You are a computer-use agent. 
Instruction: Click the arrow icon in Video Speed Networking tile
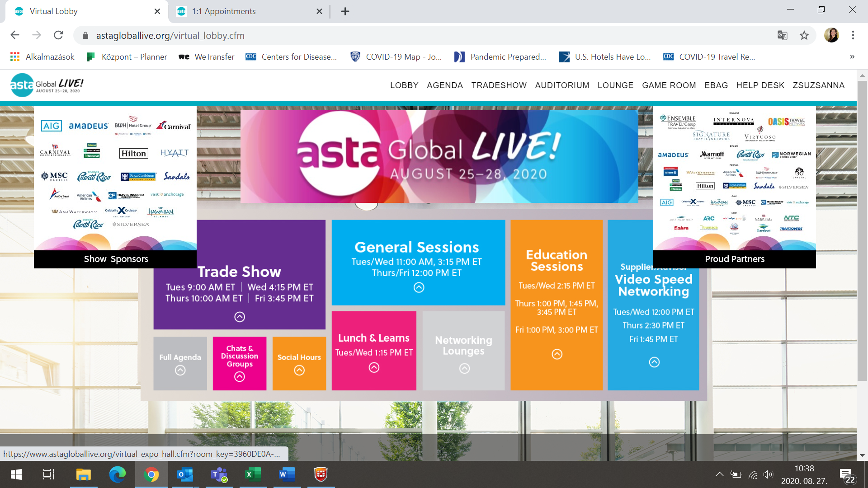tap(654, 362)
